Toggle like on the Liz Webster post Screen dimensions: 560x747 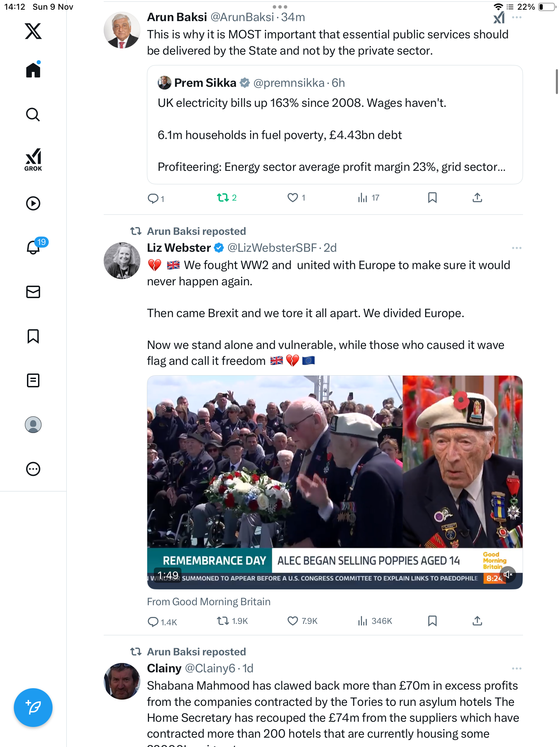tap(293, 621)
